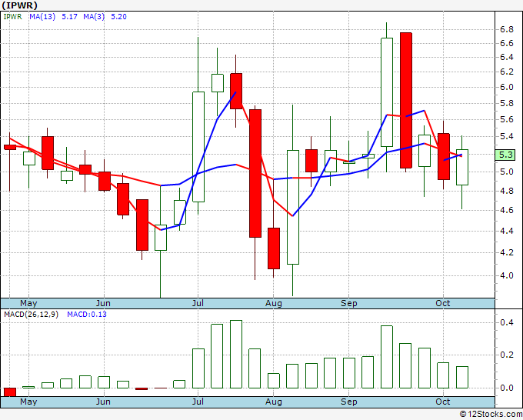Click the (IPWR) chart title

19,5
